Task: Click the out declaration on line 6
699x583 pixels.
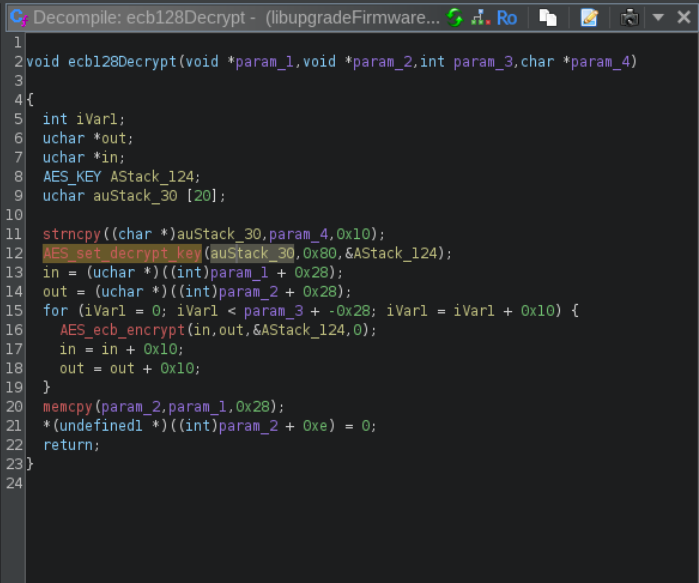Action: 114,138
